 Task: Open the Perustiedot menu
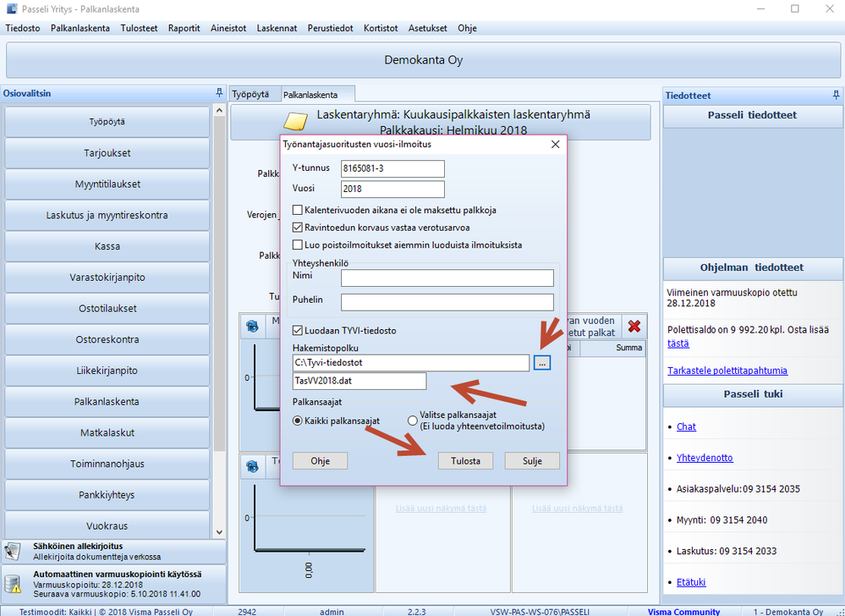coord(331,28)
